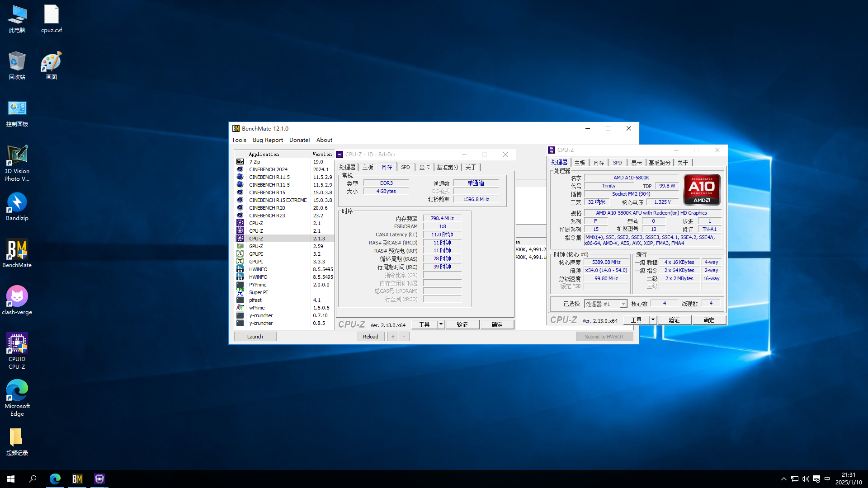Select CINEBENCH 2024 in the application list
Image resolution: width=868 pixels, height=488 pixels.
pos(285,169)
